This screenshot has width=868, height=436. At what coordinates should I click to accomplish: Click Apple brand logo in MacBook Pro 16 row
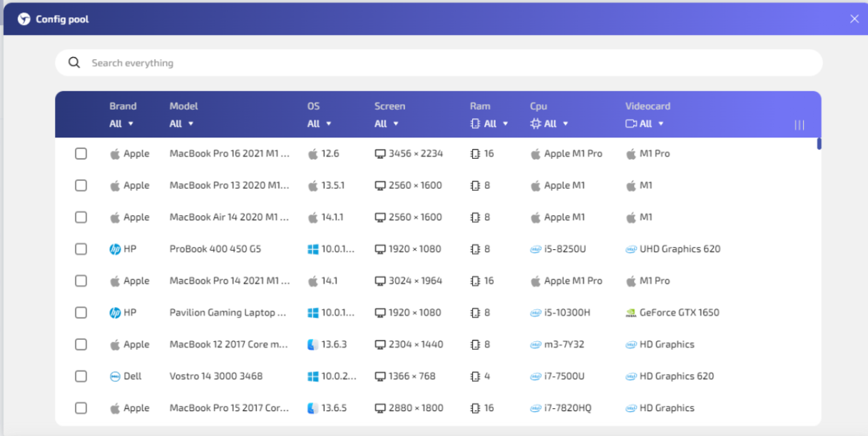(x=115, y=154)
